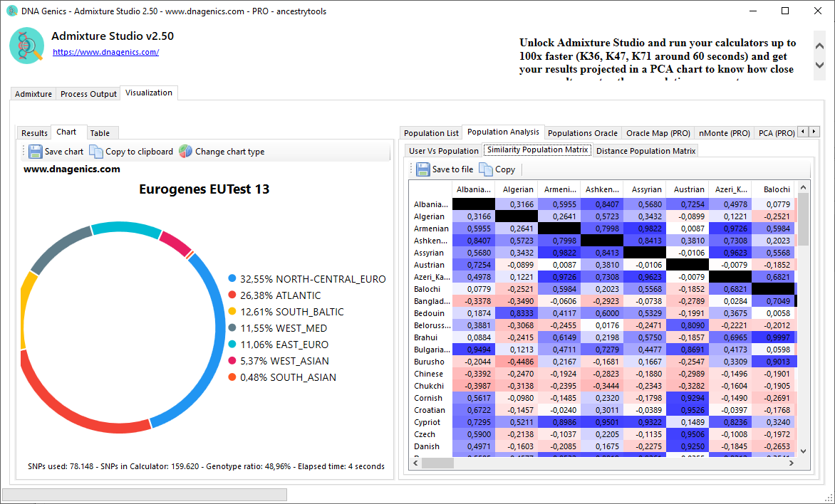Screen dimensions: 835x504
Task: Open the Populations Oracle tab
Action: 582,133
